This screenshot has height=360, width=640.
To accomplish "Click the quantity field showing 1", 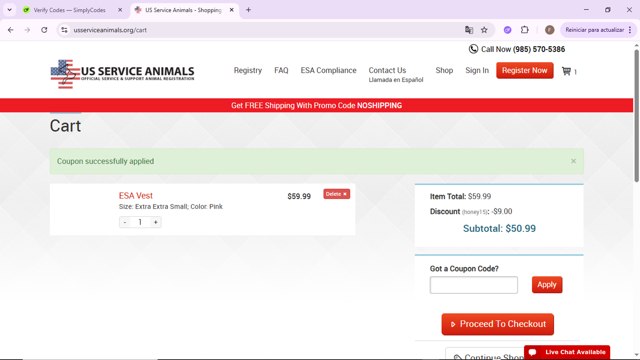I will click(x=140, y=222).
